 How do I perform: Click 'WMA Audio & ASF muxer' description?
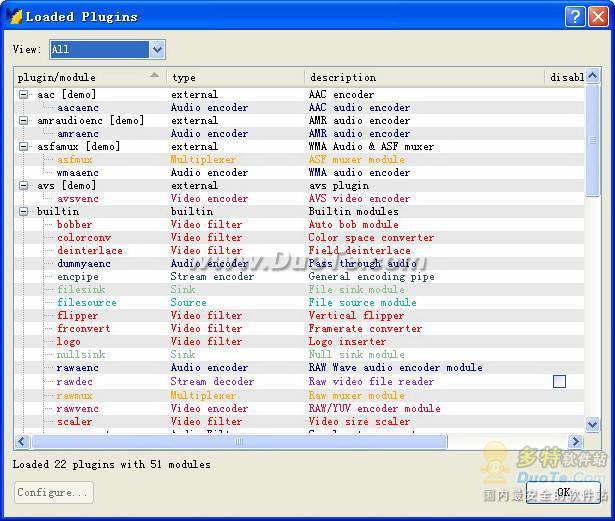[x=371, y=146]
